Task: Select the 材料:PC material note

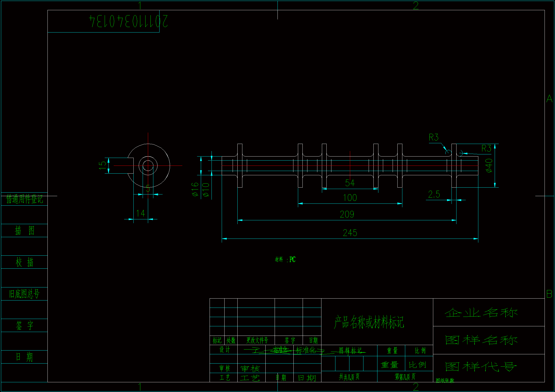Action: 285,260
